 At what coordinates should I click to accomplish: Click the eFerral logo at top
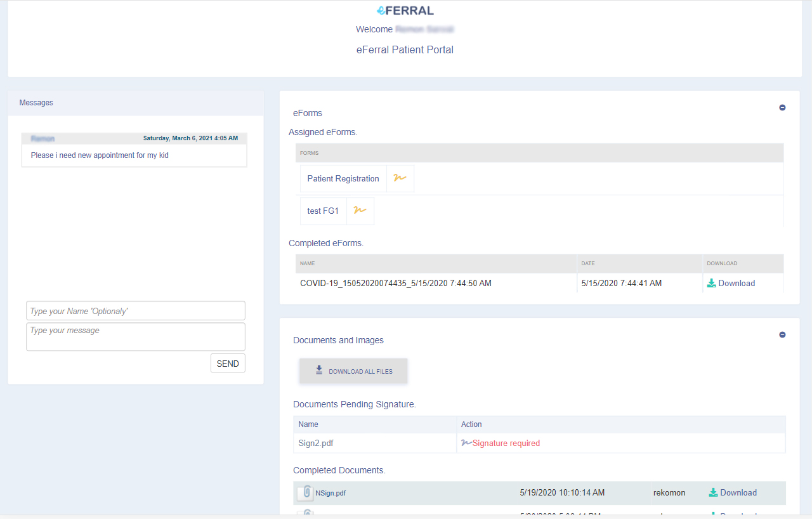click(x=405, y=10)
